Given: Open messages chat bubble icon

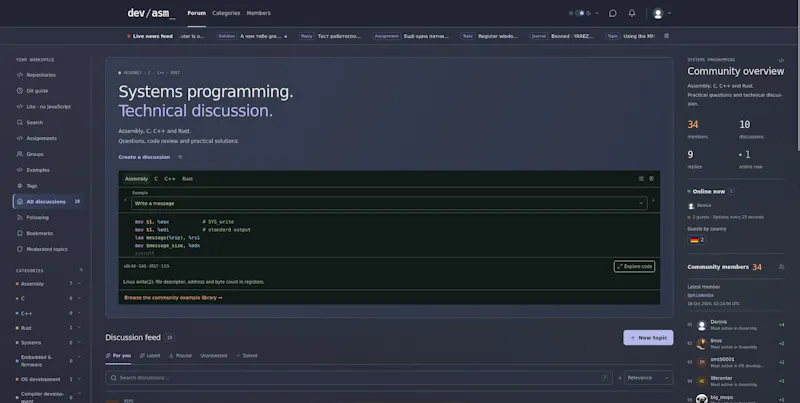Looking at the screenshot, I should tap(613, 13).
